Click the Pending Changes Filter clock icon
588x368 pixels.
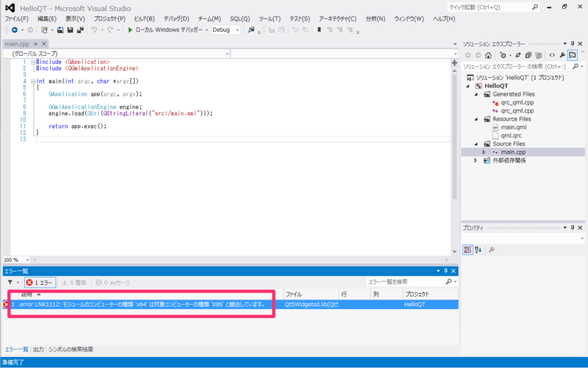[x=503, y=56]
